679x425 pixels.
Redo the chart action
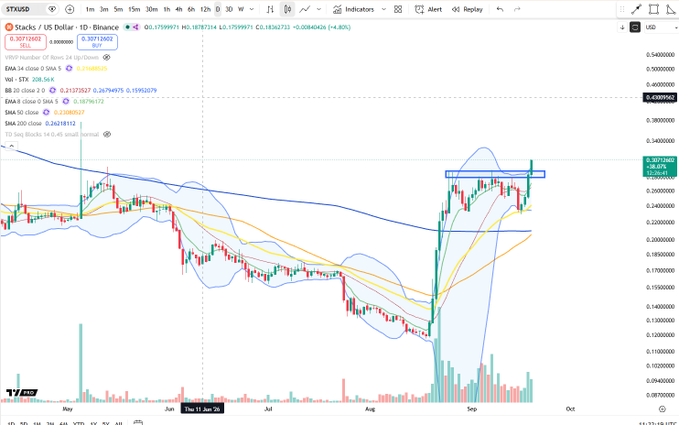coord(517,9)
